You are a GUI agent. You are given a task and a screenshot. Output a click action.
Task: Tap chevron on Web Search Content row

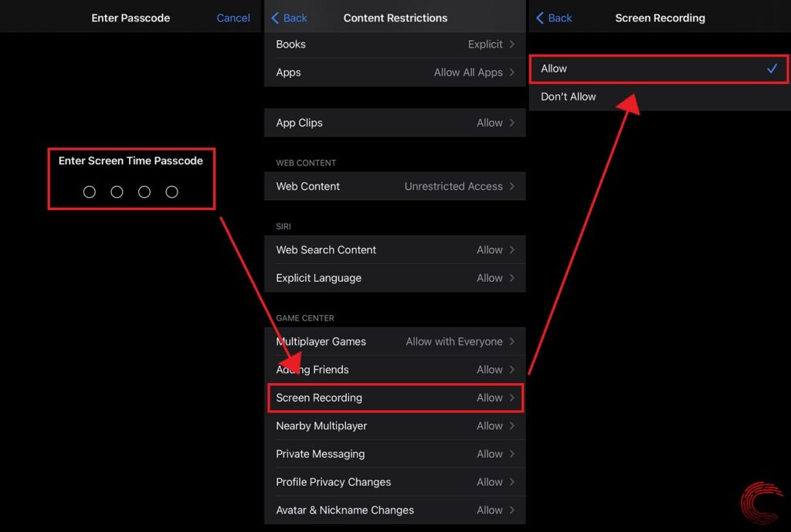[512, 249]
